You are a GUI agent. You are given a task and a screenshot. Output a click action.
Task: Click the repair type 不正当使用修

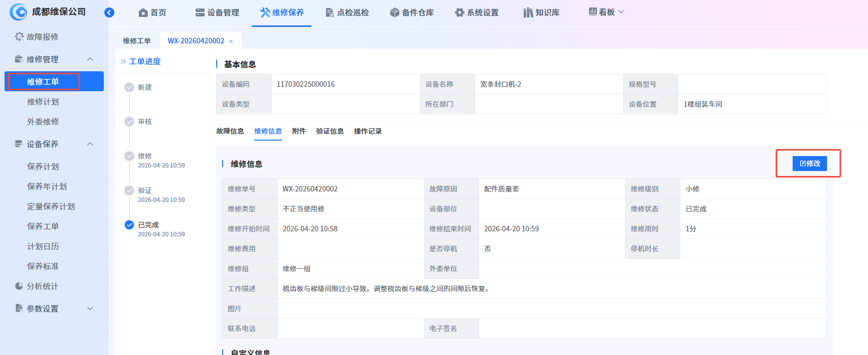tap(303, 209)
